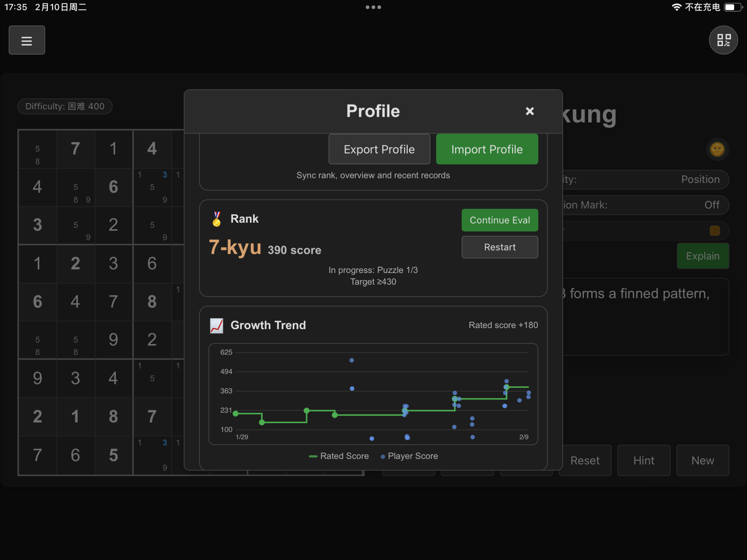The image size is (747, 560).
Task: Click the Difficulty 400 badge
Action: [65, 106]
